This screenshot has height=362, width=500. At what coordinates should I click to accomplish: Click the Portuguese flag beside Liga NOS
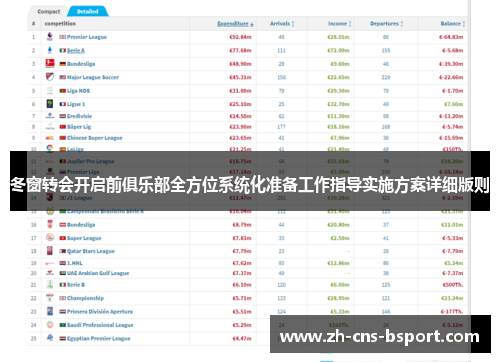pos(63,91)
